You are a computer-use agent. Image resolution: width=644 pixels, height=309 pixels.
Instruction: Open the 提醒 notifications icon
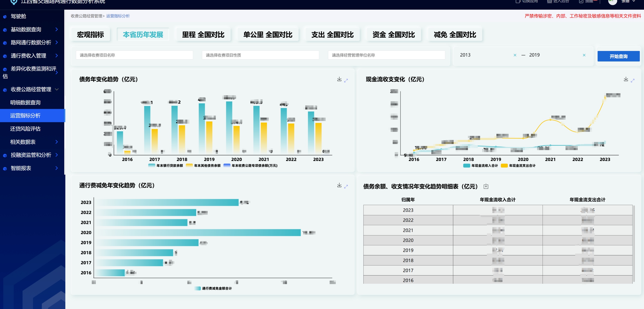point(581,1)
